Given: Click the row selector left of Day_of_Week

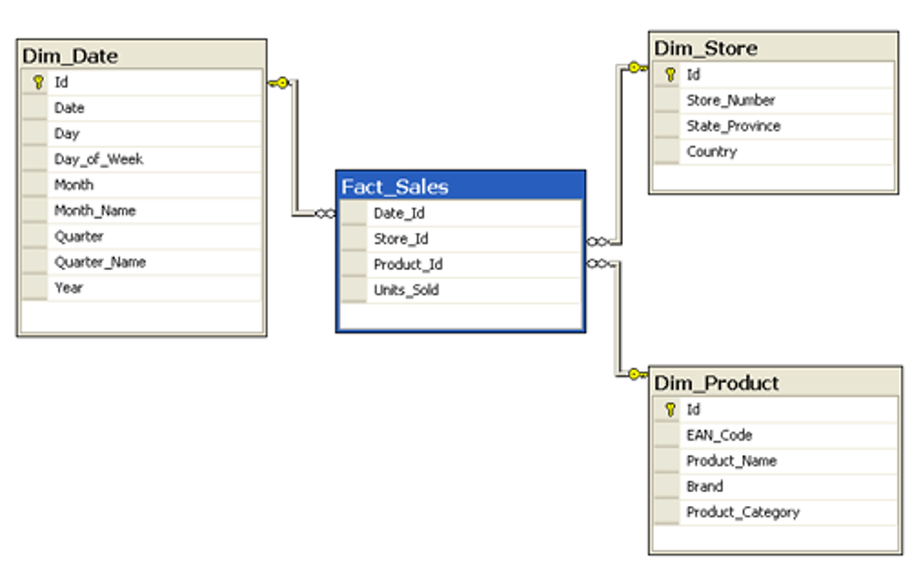Looking at the screenshot, I should (x=35, y=159).
